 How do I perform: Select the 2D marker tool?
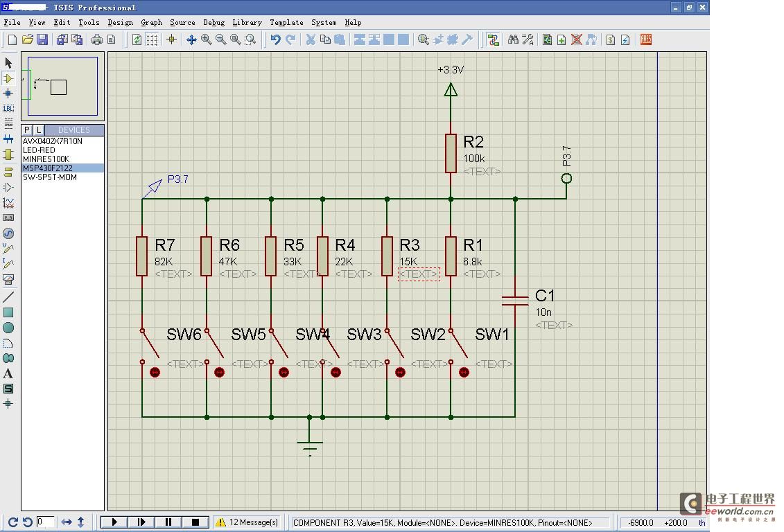8,404
